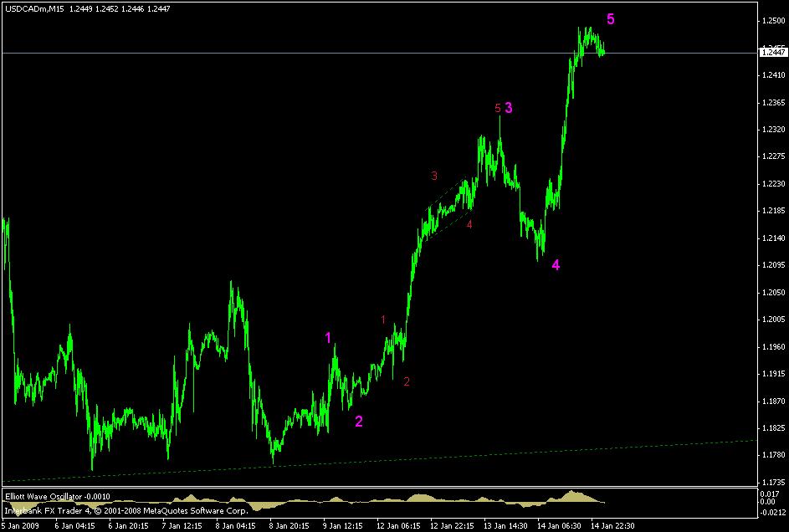Click the magenta wave count number 5 at top
The width and height of the screenshot is (789, 532).
click(611, 18)
